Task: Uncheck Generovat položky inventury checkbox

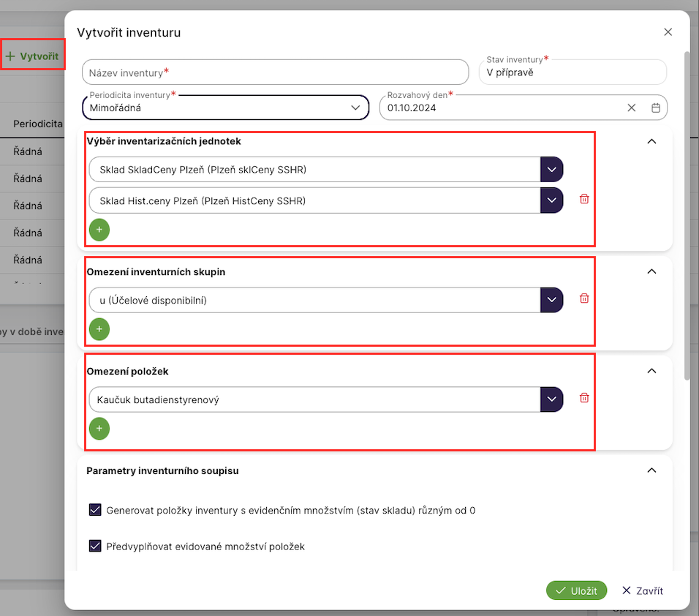Action: 95,510
